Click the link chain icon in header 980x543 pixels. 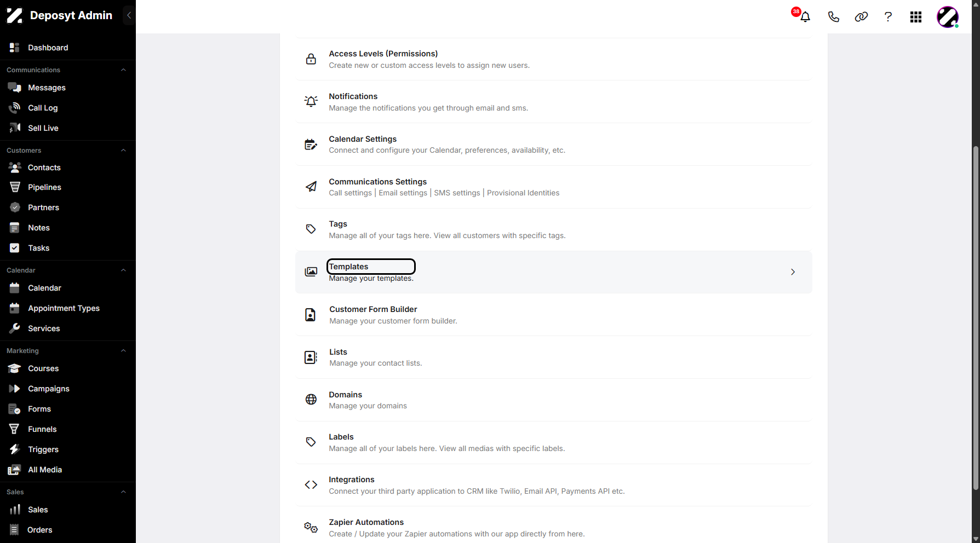(861, 17)
